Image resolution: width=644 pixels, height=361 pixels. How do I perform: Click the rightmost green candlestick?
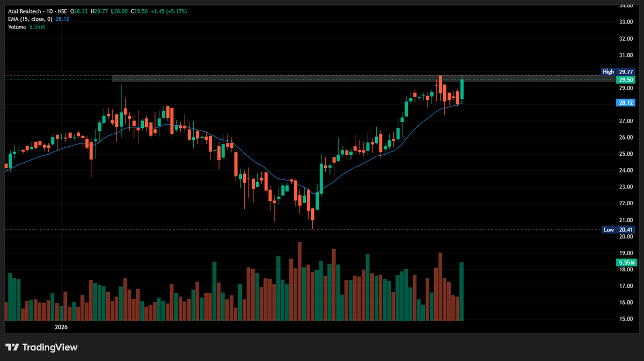point(462,90)
